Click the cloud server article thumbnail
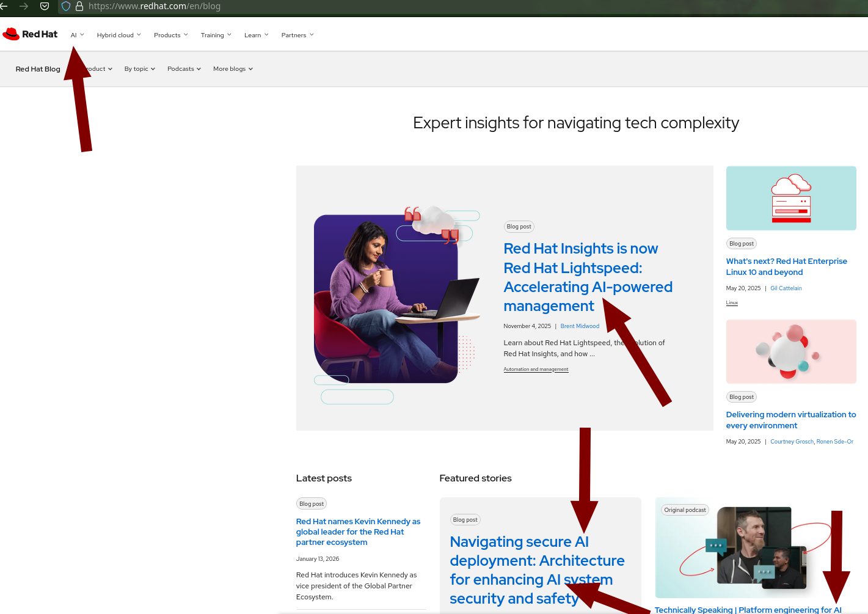This screenshot has height=614, width=868. coord(790,198)
